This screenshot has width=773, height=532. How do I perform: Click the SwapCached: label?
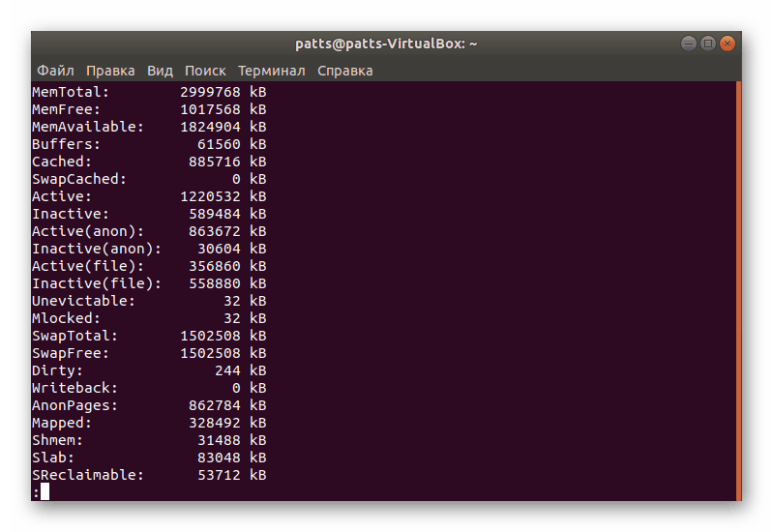pos(79,179)
